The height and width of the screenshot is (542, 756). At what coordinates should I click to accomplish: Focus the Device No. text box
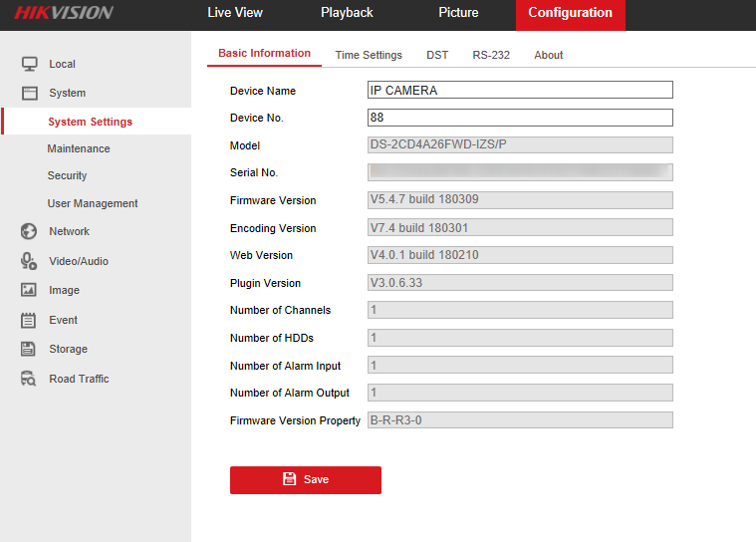[x=520, y=118]
